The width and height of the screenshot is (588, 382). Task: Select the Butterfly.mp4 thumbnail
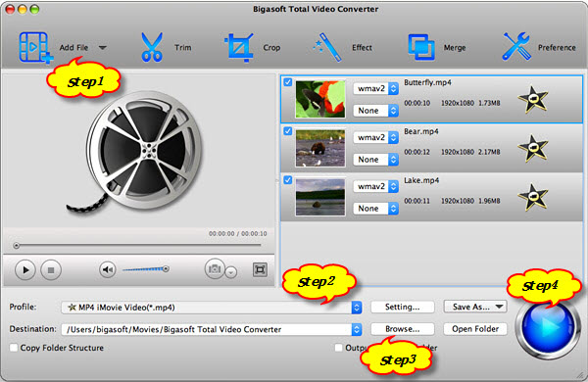(320, 99)
